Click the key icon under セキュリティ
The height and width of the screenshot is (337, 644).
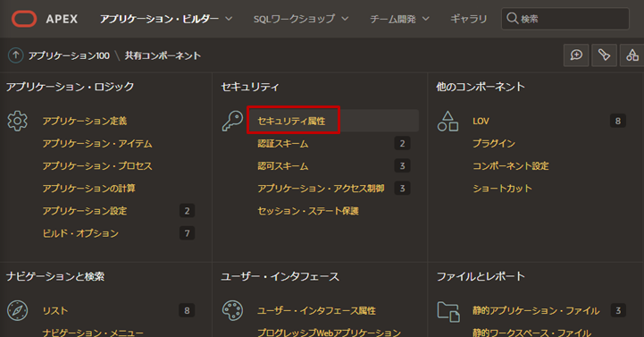232,122
